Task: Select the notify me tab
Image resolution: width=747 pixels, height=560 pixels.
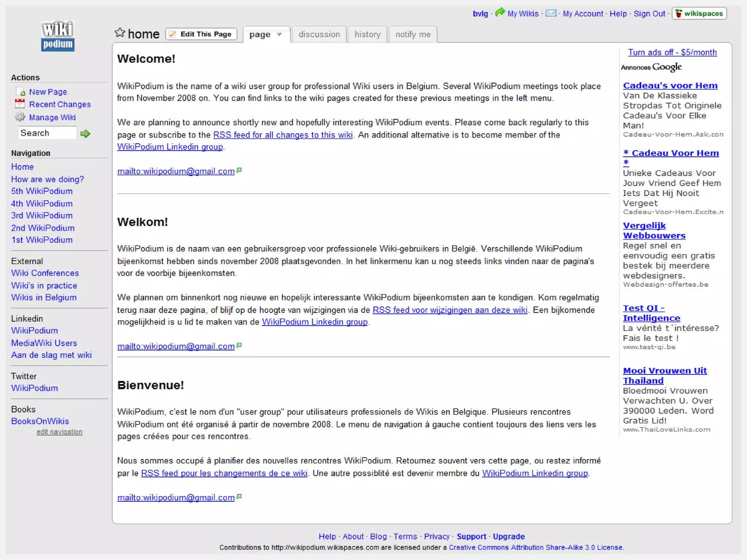Action: (x=413, y=34)
